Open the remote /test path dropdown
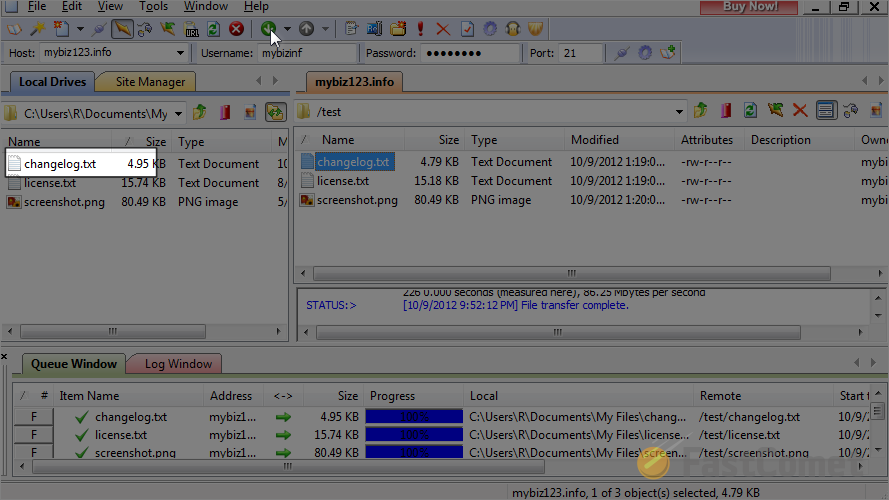 [x=679, y=112]
